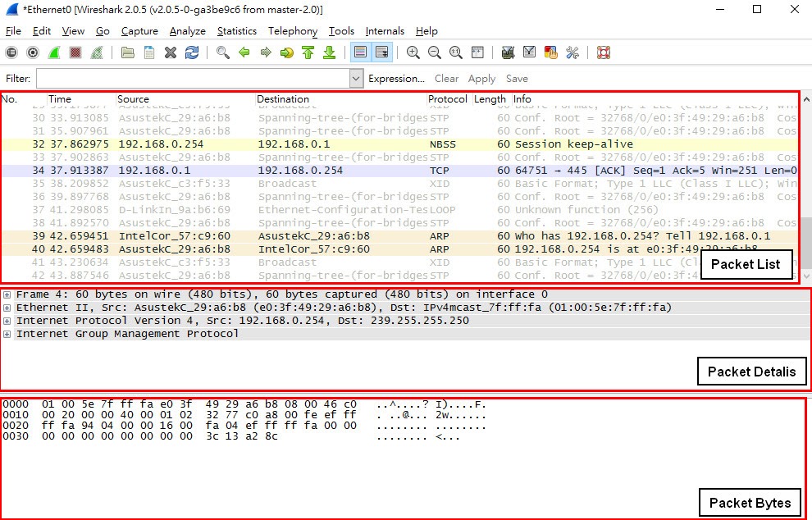Select packet 34 TCP 64751 → 445
The image size is (812, 520).
point(399,171)
